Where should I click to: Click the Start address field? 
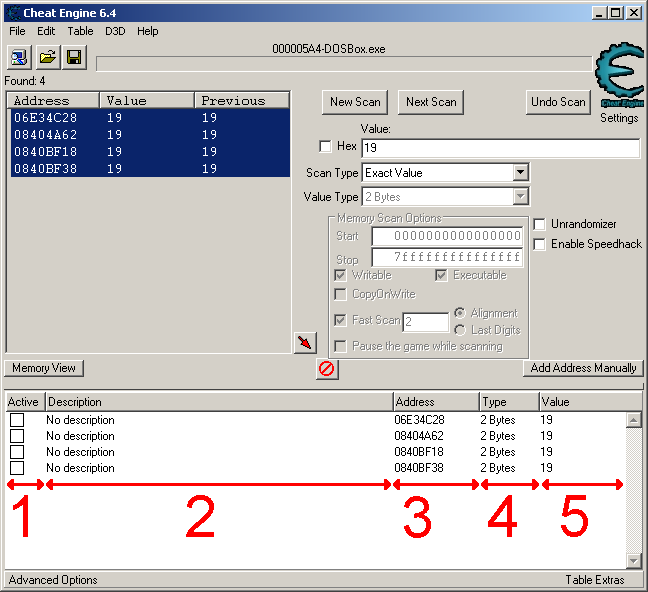pyautogui.click(x=447, y=236)
